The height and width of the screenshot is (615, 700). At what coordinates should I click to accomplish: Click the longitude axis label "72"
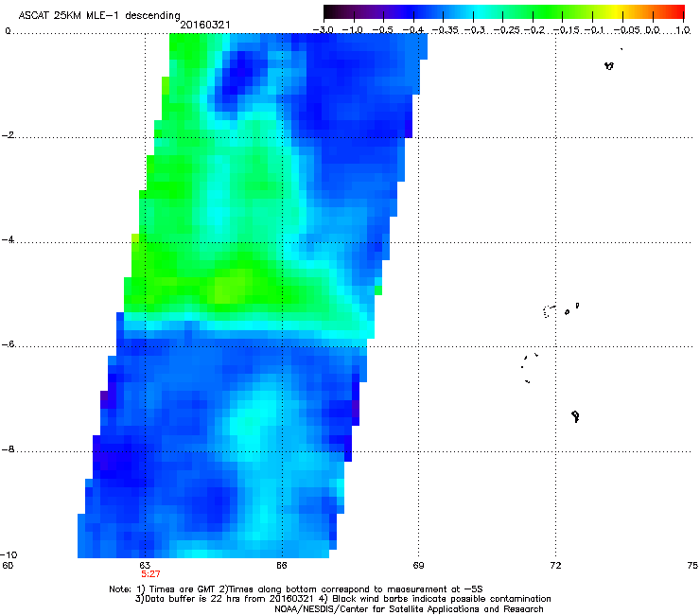click(555, 566)
